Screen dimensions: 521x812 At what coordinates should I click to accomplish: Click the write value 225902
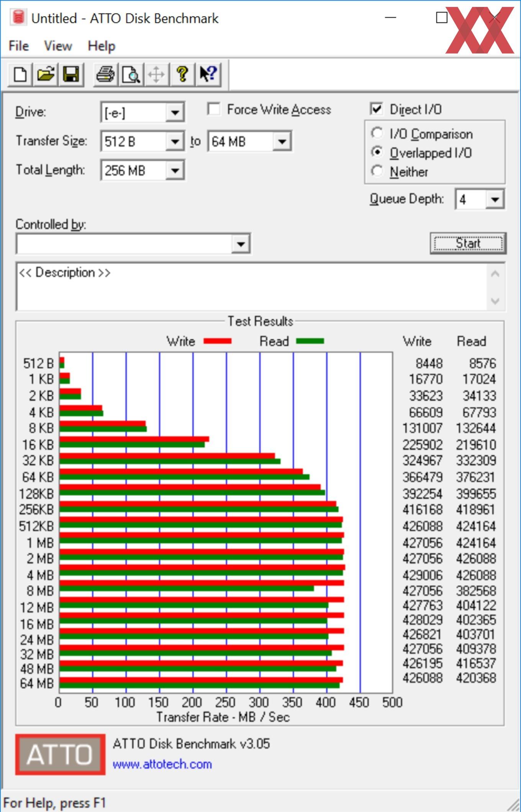(423, 445)
